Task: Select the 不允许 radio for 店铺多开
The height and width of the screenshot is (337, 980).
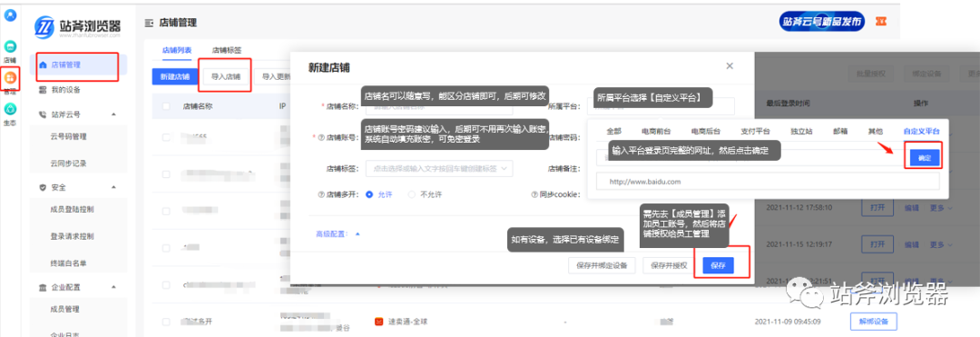Action: [412, 194]
